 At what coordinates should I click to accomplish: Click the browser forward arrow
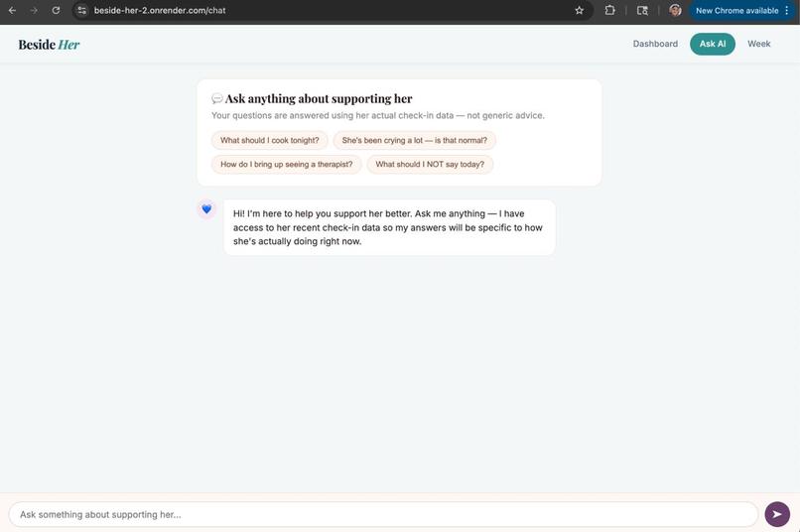pos(34,10)
